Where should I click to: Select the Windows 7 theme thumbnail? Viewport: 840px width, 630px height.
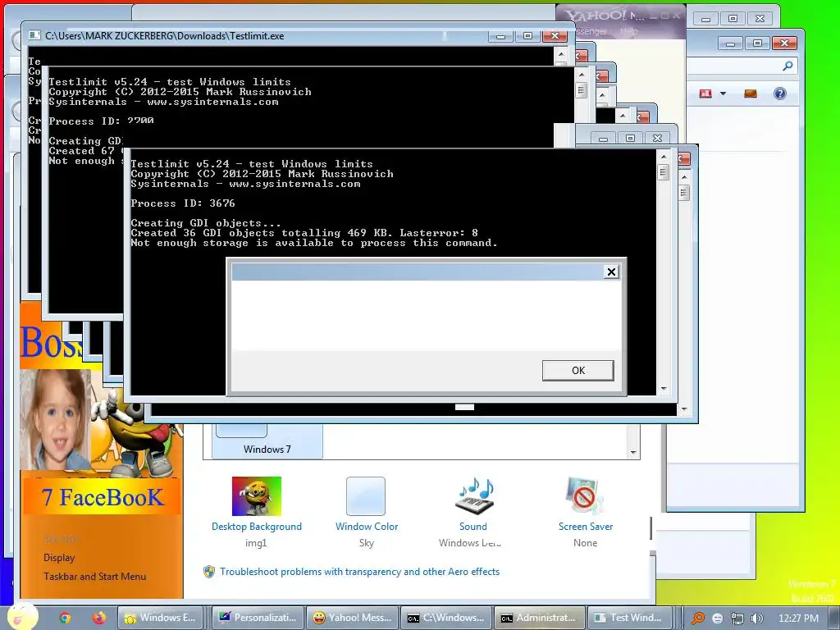tap(267, 441)
